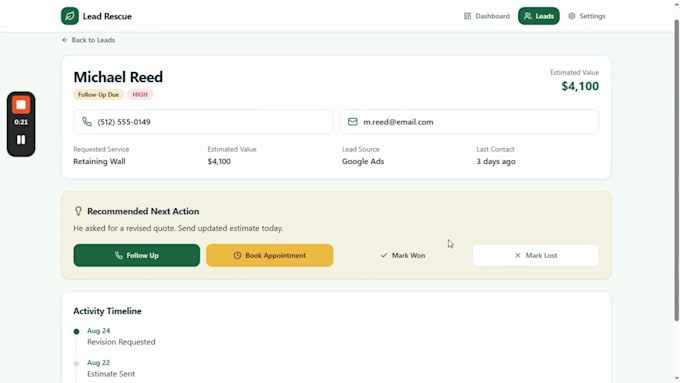Click the Dashboard grid icon
The height and width of the screenshot is (383, 680).
(467, 16)
